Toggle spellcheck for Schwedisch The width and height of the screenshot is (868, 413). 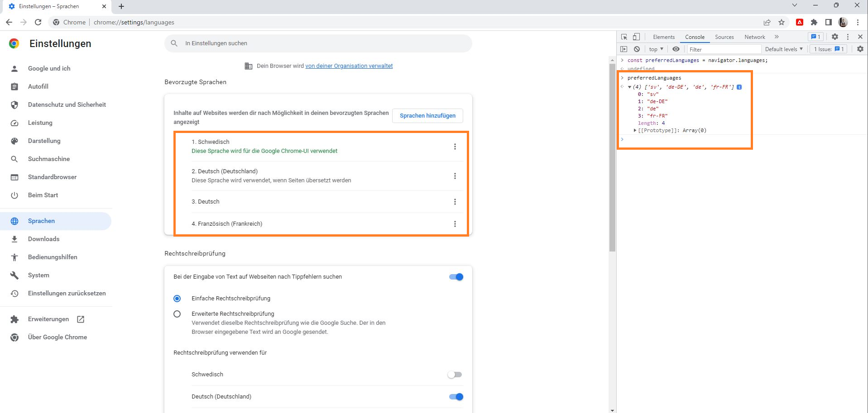455,374
